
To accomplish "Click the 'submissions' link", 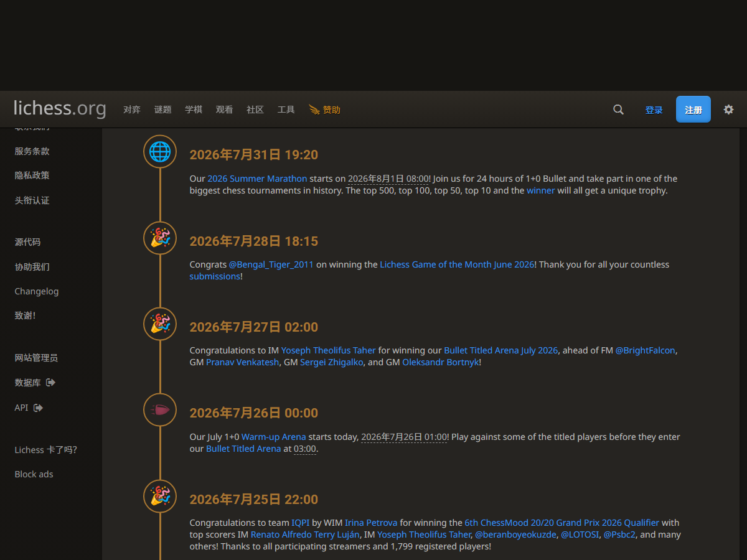I will click(215, 276).
